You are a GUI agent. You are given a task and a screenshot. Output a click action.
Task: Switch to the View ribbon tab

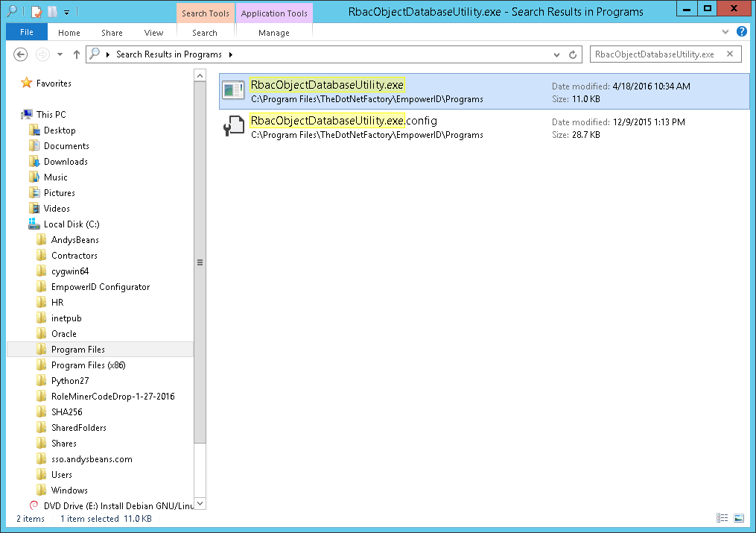(x=153, y=32)
